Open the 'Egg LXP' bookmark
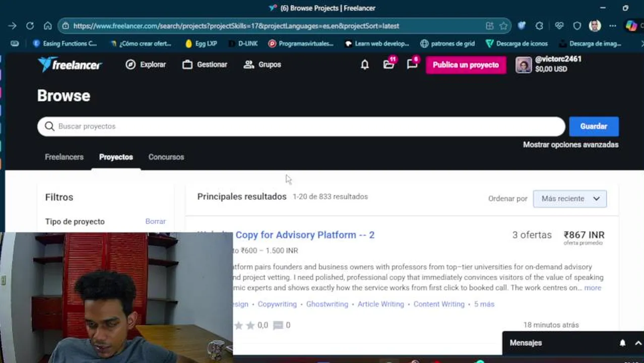644x363 pixels. (201, 43)
